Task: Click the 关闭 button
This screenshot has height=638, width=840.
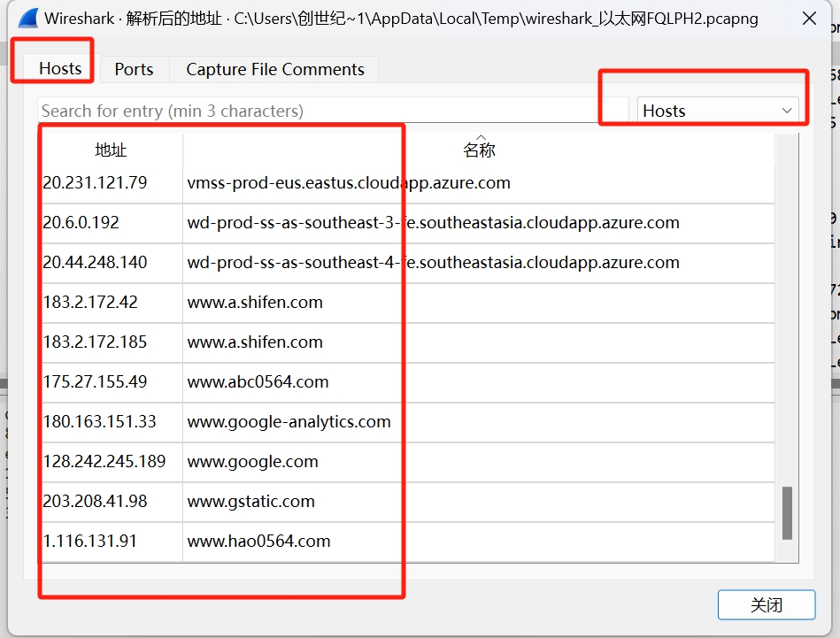Action: [766, 604]
